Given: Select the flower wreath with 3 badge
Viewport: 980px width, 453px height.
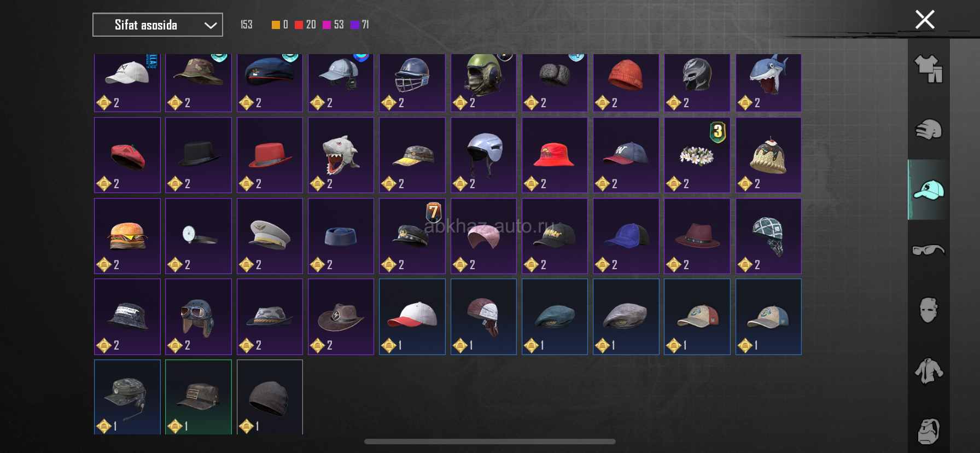Looking at the screenshot, I should click(x=697, y=155).
